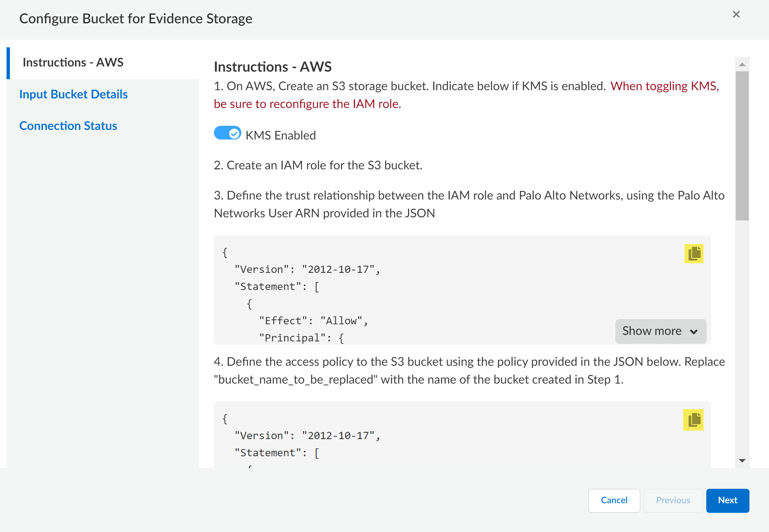Screen dimensions: 769x532
Task: Click the Previous button
Action: (673, 500)
